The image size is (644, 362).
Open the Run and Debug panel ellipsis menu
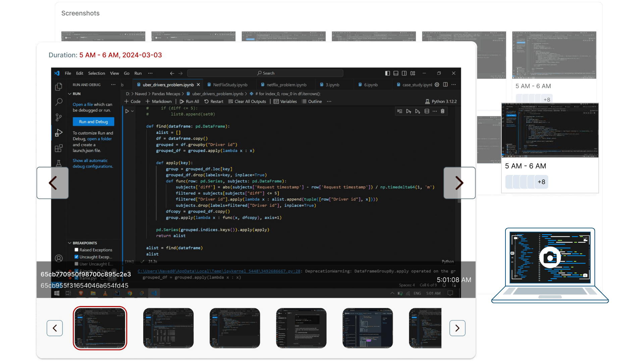pos(113,84)
